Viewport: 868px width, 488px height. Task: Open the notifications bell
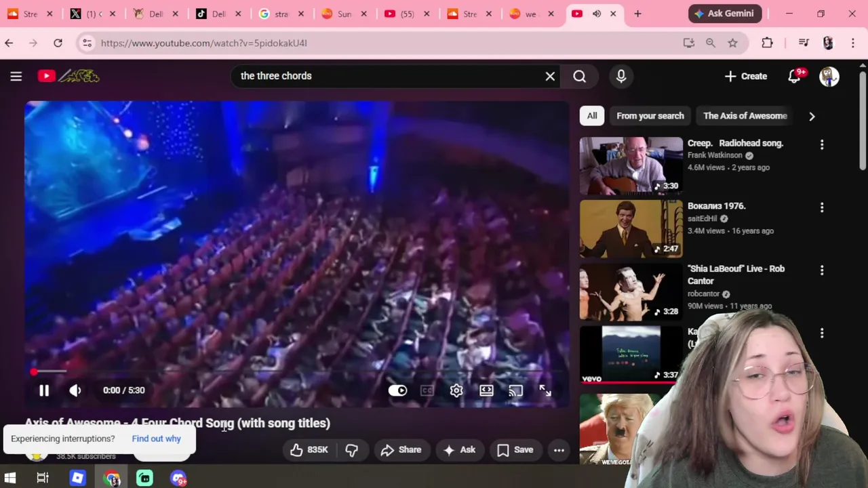point(794,76)
